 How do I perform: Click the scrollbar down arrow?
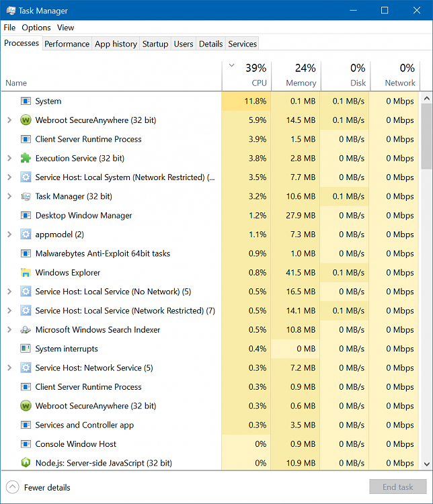[x=426, y=464]
